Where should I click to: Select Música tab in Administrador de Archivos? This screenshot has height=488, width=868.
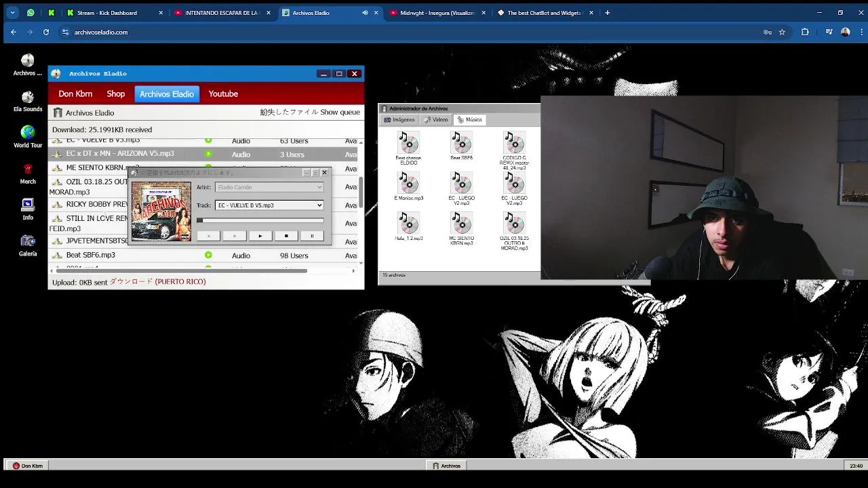coord(469,120)
